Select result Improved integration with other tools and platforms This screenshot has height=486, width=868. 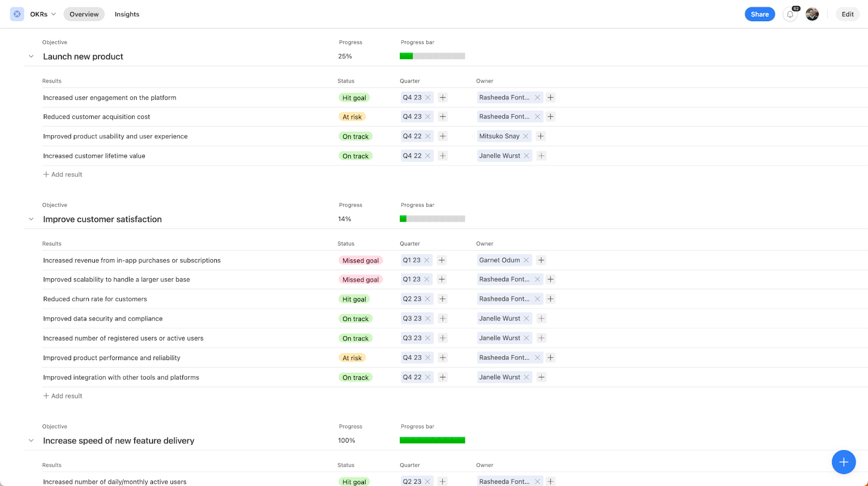(121, 377)
